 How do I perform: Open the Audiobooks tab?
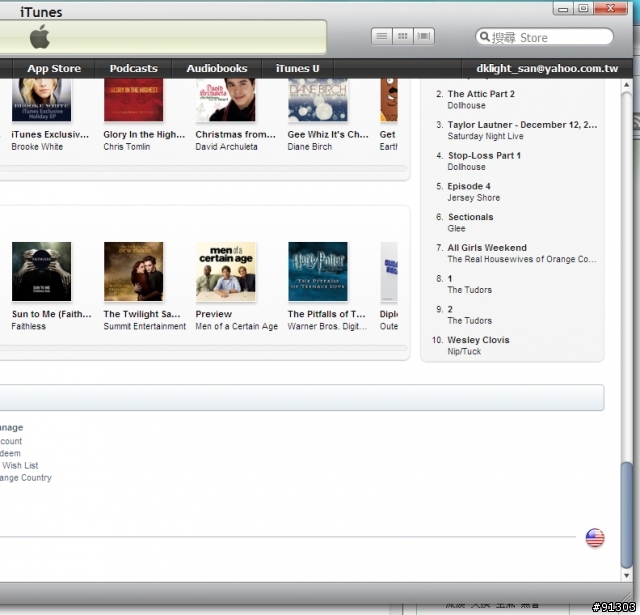pos(217,68)
